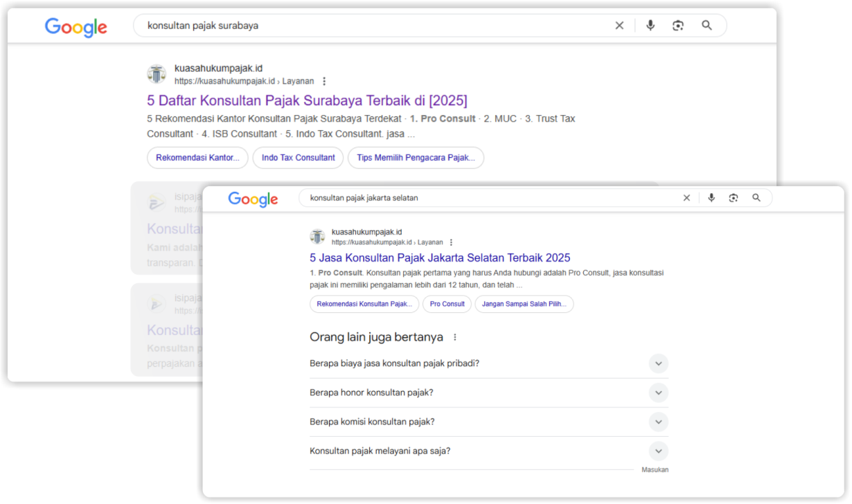Image resolution: width=852 pixels, height=504 pixels.
Task: Click 'Orang lain juga bertanya' heading
Action: point(376,338)
